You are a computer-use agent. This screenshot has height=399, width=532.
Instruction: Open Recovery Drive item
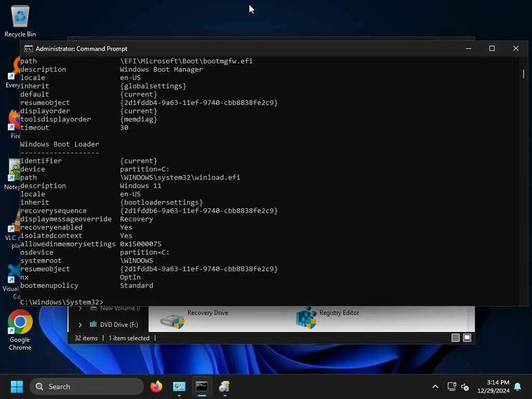tap(195, 318)
